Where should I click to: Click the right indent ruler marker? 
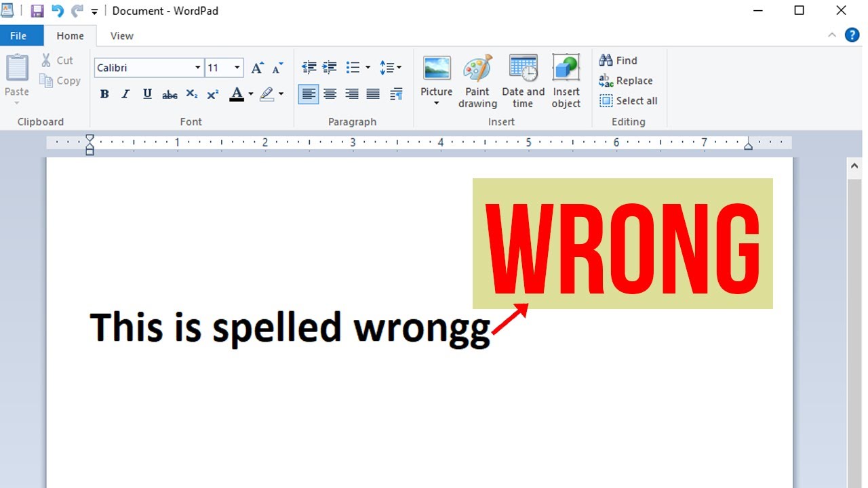click(748, 145)
